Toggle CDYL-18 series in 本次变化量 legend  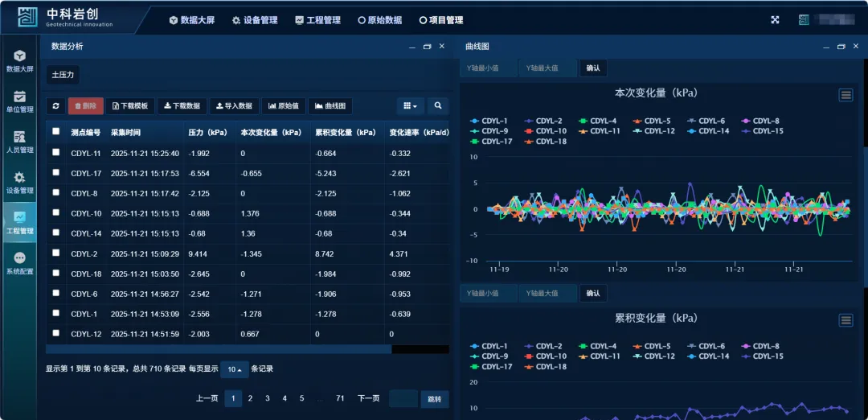click(x=545, y=142)
